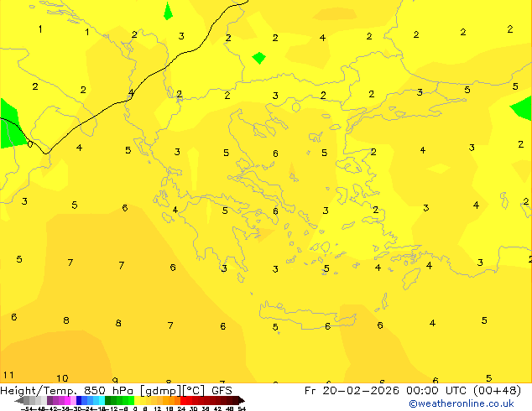Click the bright yellow legend swatch at 0
The width and height of the screenshot is (532, 411).
137,400
